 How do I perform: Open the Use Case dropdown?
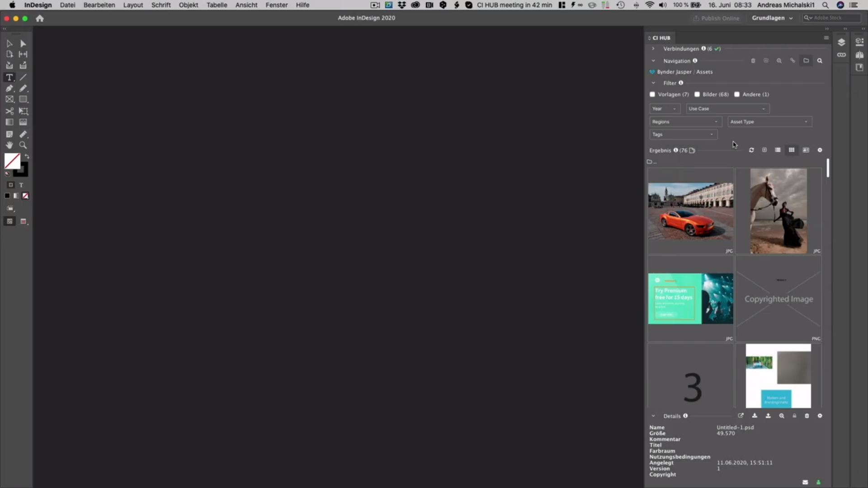[727, 108]
